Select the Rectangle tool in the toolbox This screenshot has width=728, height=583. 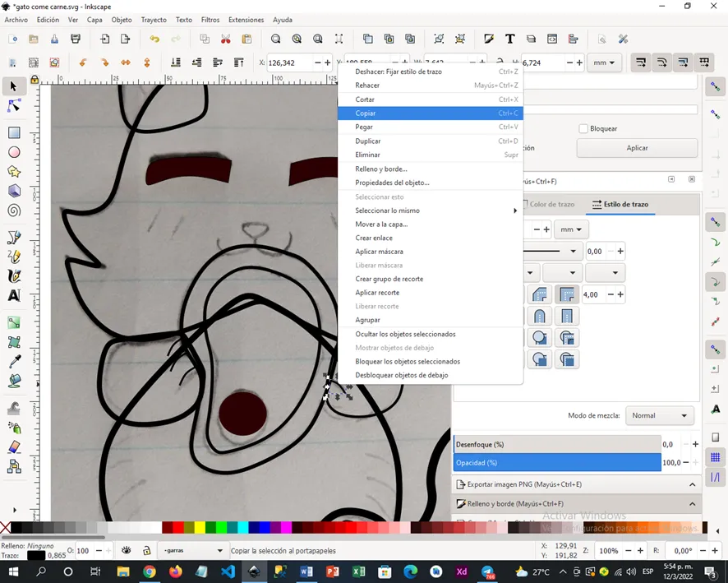tap(14, 133)
